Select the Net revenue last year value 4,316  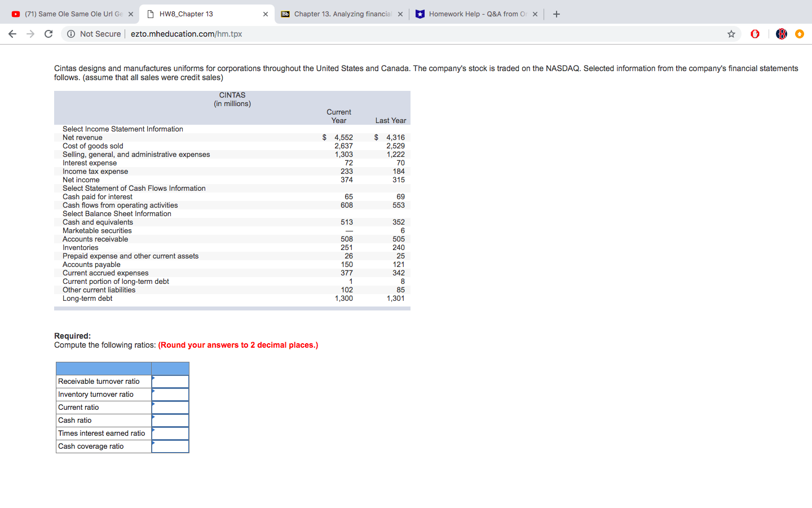tap(396, 138)
